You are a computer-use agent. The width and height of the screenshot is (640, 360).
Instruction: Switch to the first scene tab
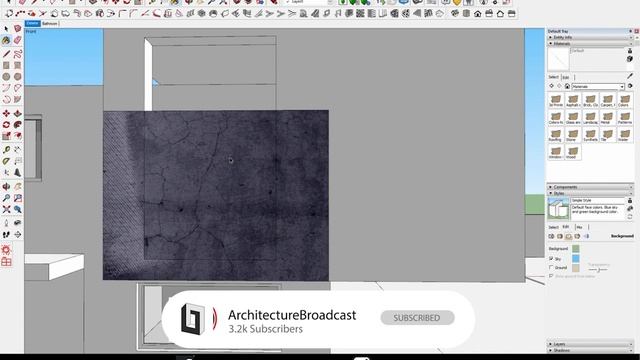click(32, 24)
